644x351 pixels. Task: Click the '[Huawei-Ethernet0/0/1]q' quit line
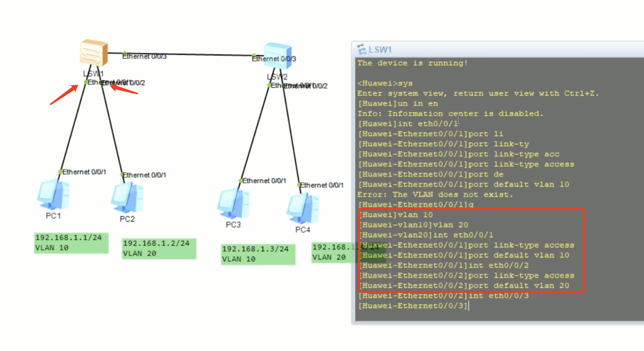[x=416, y=205]
